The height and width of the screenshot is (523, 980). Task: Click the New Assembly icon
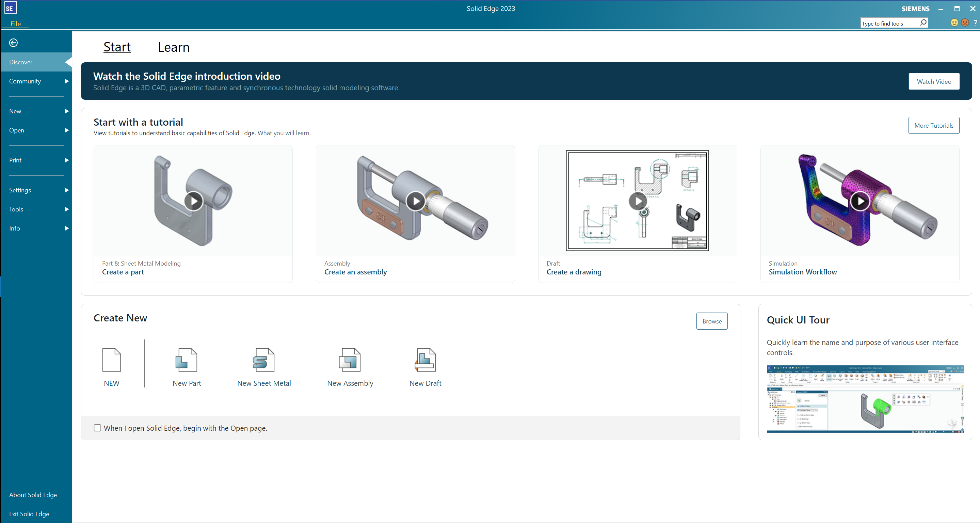point(350,360)
